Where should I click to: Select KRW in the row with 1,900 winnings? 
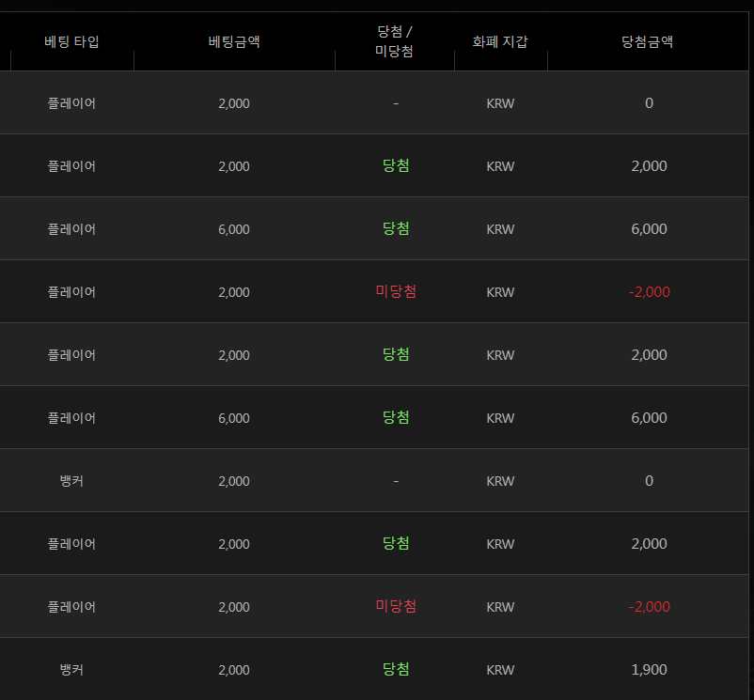(500, 670)
